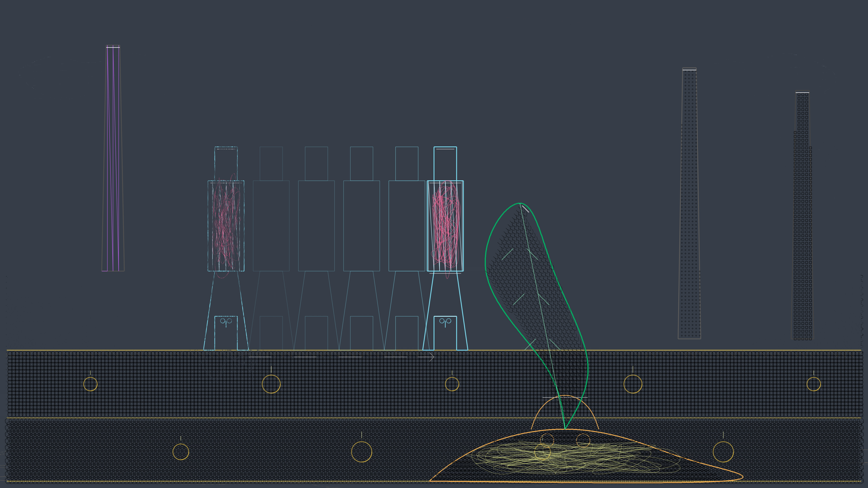Click the white tick at the leaf tip
The height and width of the screenshot is (488, 868).
pos(525,209)
